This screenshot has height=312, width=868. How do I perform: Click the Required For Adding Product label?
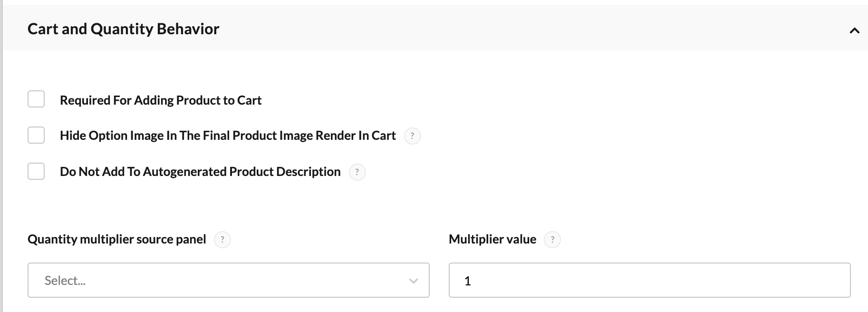(161, 100)
